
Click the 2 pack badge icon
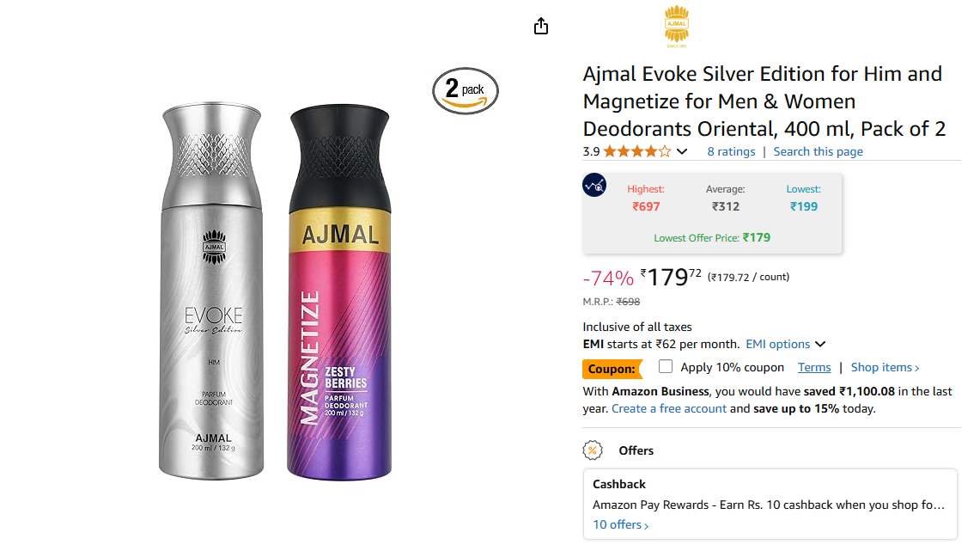tap(466, 90)
